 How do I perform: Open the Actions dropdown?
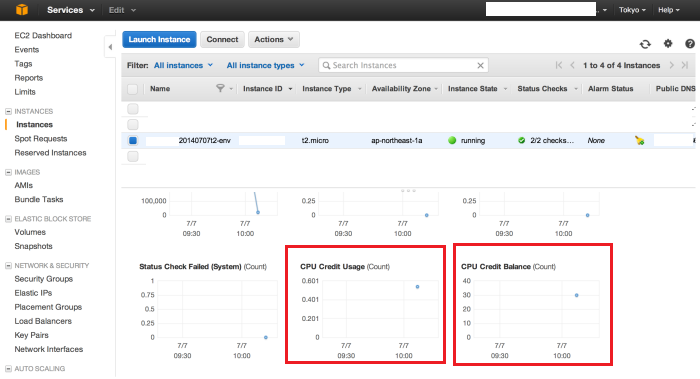tap(274, 39)
